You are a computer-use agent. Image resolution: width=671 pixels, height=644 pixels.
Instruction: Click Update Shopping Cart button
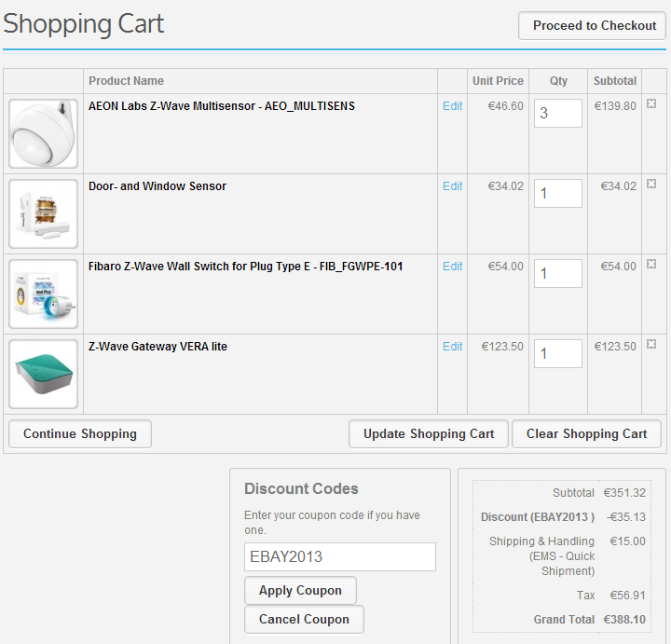[x=429, y=434]
